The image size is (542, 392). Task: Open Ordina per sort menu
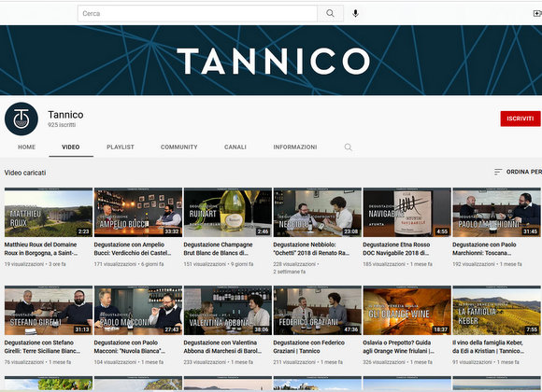[518, 172]
